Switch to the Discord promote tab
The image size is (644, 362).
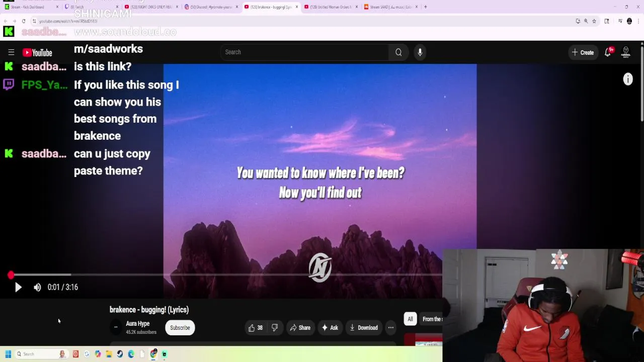point(211,7)
